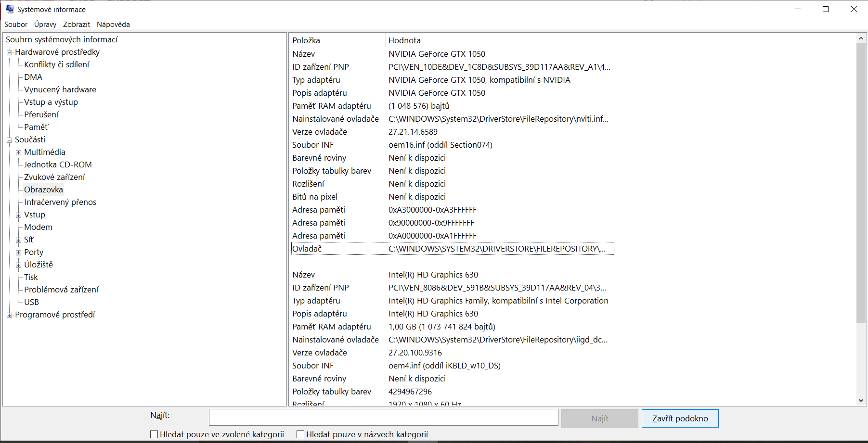The height and width of the screenshot is (443, 868).
Task: Open the Úpravy menu
Action: click(x=45, y=25)
